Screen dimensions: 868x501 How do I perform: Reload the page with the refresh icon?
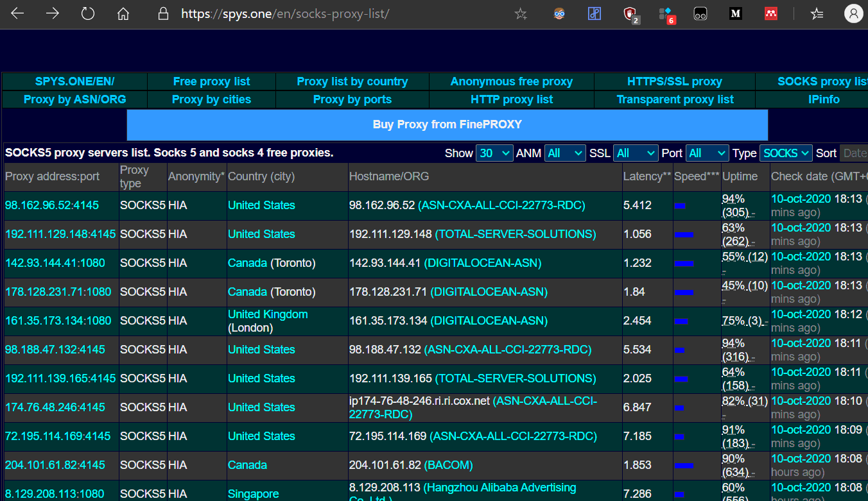[x=88, y=13]
